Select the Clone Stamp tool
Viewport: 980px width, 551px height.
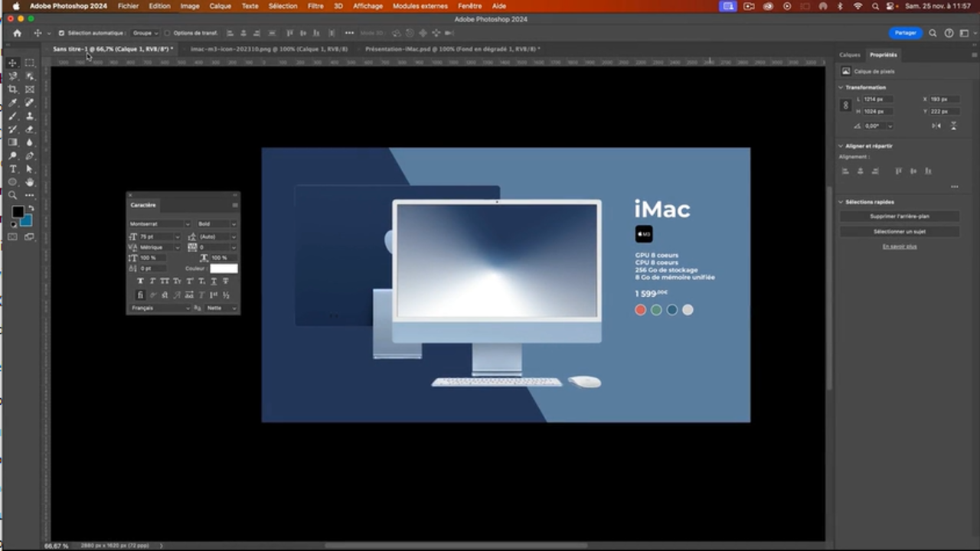29,116
